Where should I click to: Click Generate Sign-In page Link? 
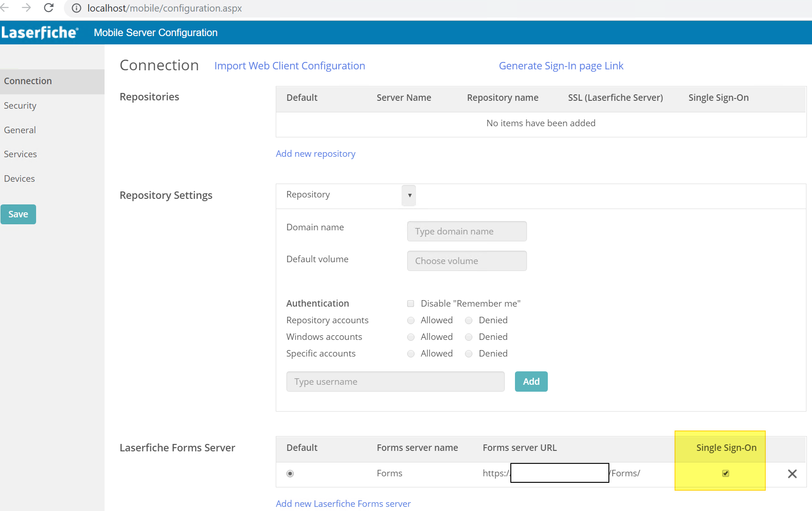point(561,66)
